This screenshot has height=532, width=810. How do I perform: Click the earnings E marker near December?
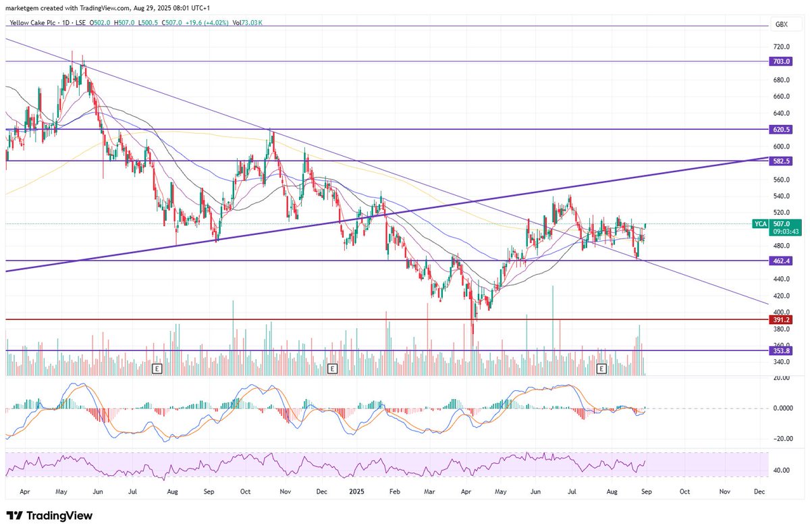(x=331, y=369)
